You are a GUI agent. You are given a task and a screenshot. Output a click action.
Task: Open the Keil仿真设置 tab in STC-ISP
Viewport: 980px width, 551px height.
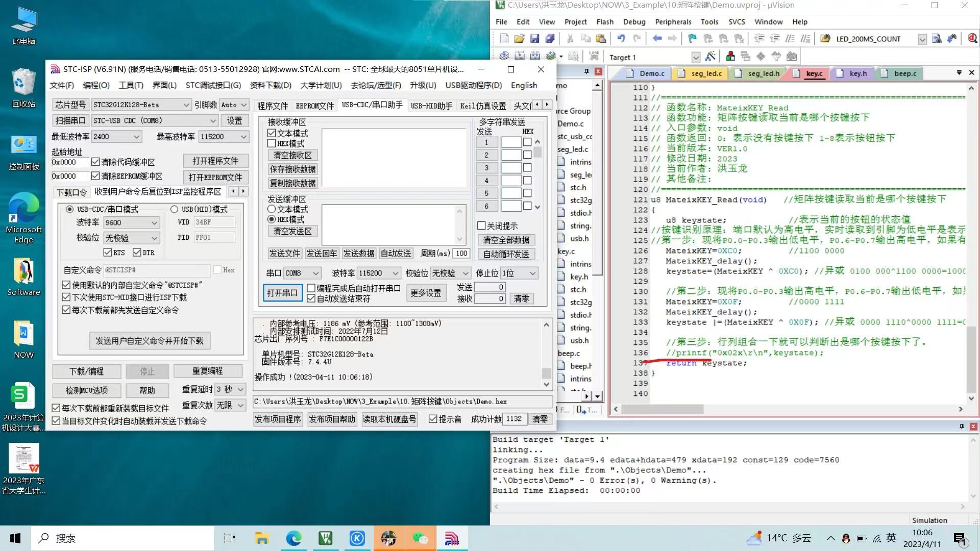coord(483,106)
